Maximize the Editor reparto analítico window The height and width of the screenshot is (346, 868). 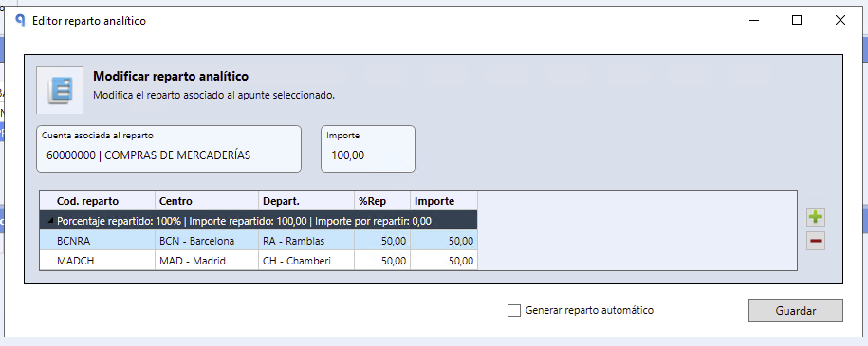pyautogui.click(x=797, y=21)
